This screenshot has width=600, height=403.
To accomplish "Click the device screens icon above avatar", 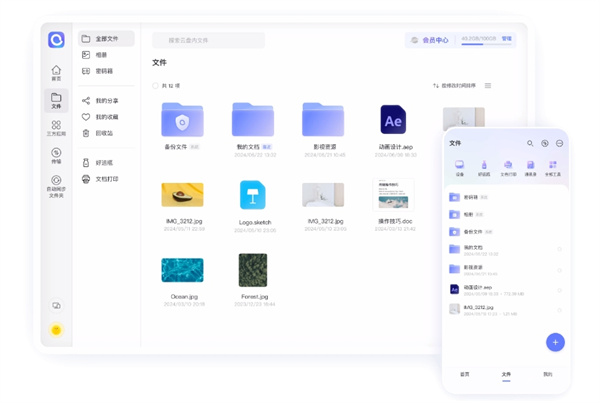I will (x=56, y=305).
